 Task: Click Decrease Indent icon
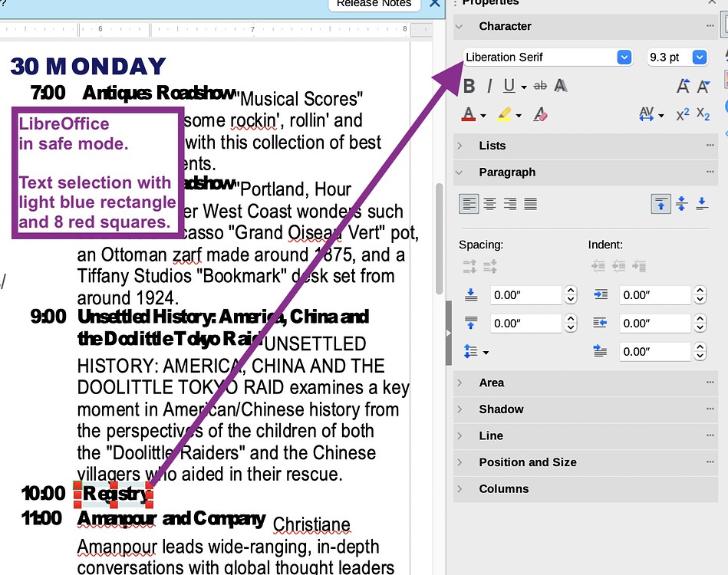619,266
